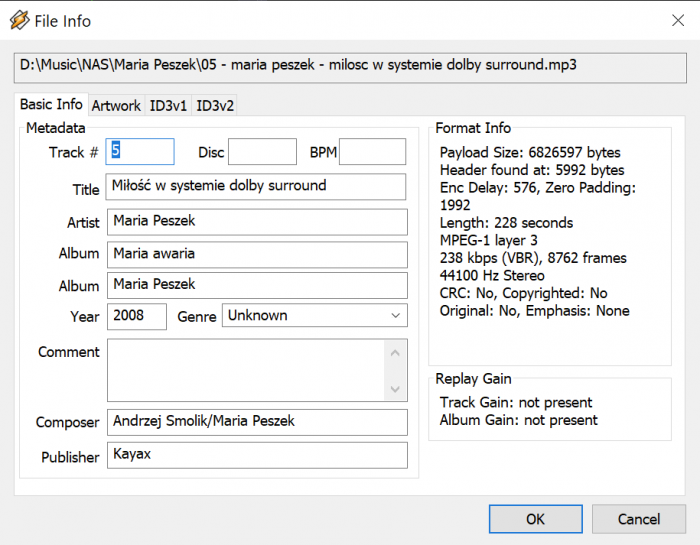Edit the Composer field
The image size is (700, 545).
[x=256, y=422]
